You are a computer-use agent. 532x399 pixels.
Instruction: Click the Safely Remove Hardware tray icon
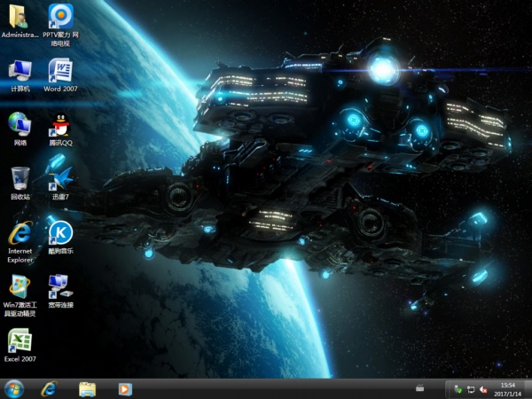[458, 389]
